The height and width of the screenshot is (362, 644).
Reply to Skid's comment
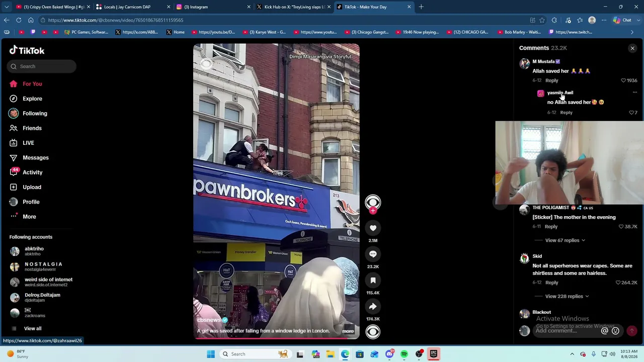coord(551,283)
